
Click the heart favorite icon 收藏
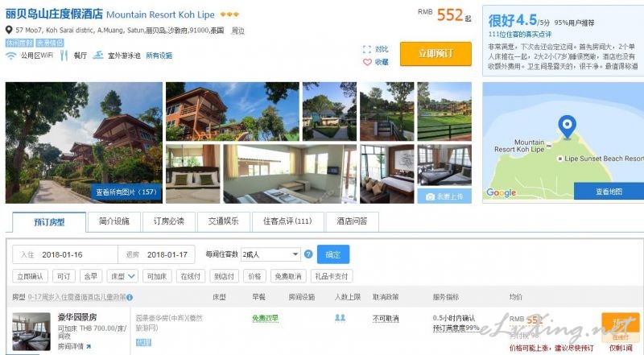(367, 62)
